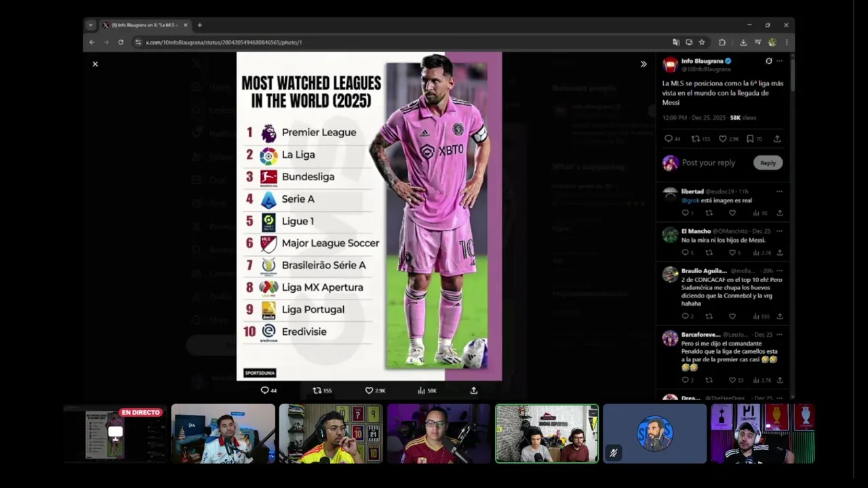Viewport: 868px width, 488px height.
Task: Click the browser back arrow
Action: coord(92,42)
